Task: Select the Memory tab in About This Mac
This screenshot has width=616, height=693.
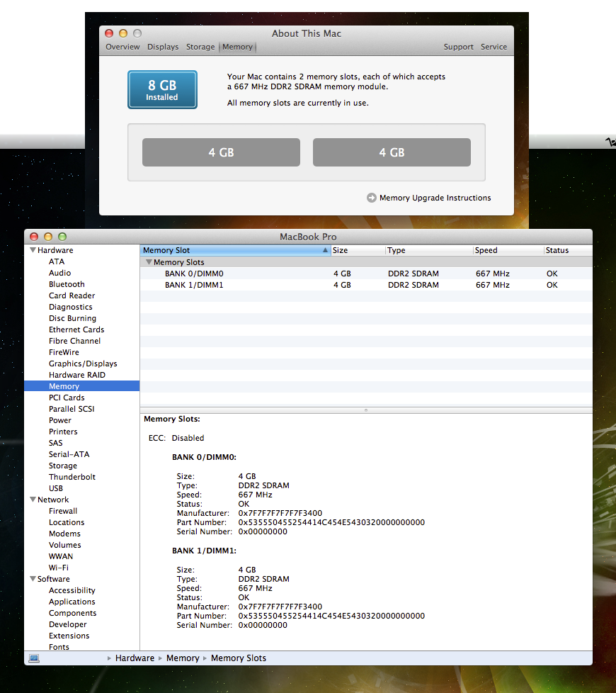Action: point(237,47)
